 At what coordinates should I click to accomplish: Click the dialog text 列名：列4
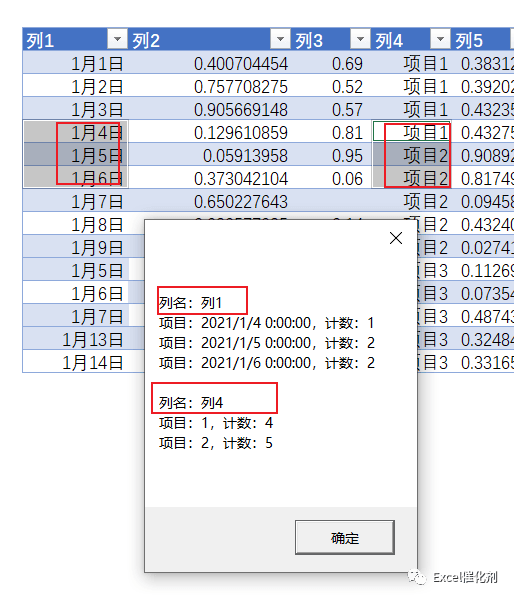pyautogui.click(x=191, y=403)
